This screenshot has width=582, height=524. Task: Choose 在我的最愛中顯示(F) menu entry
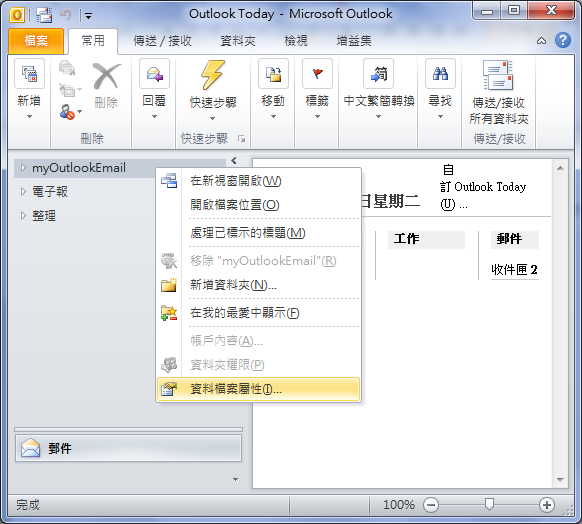(x=258, y=313)
